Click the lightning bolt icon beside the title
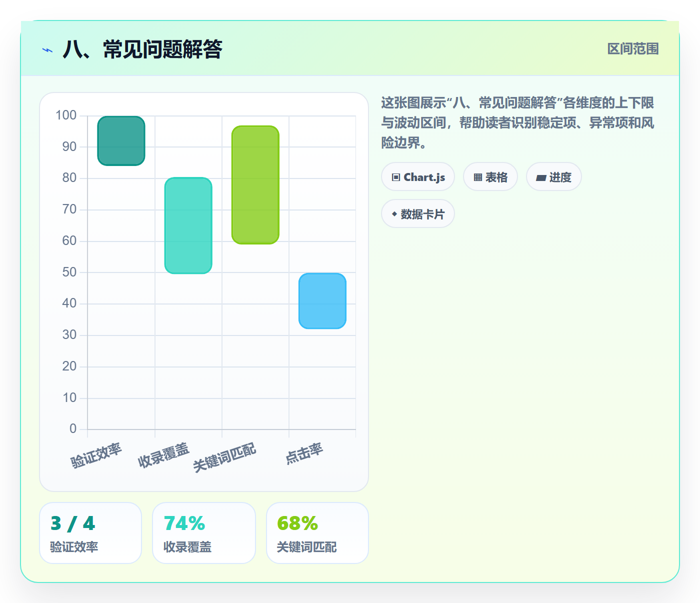 click(47, 50)
